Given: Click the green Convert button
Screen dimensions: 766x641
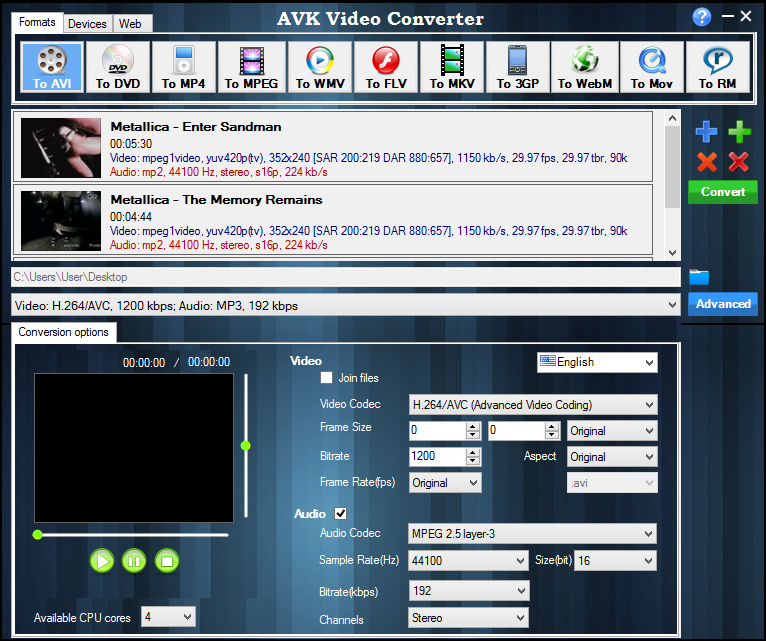Looking at the screenshot, I should click(x=723, y=192).
